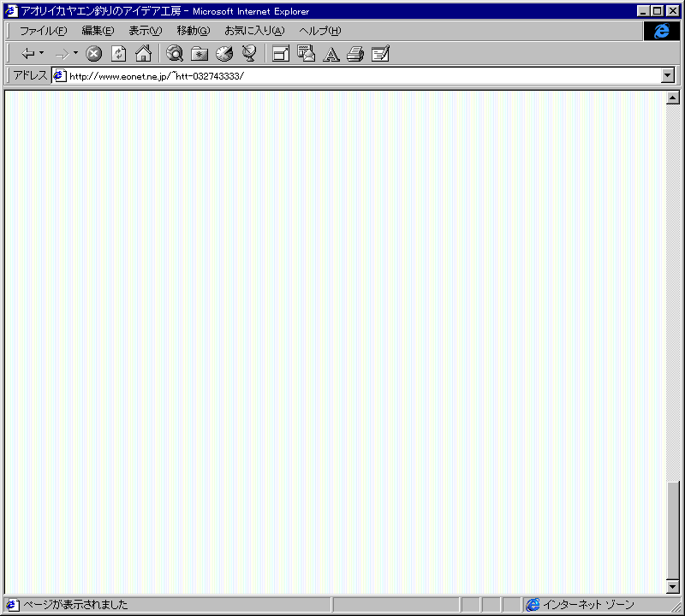Screen dimensions: 685x616
Task: Click the page icon in the address bar
Action: point(59,75)
